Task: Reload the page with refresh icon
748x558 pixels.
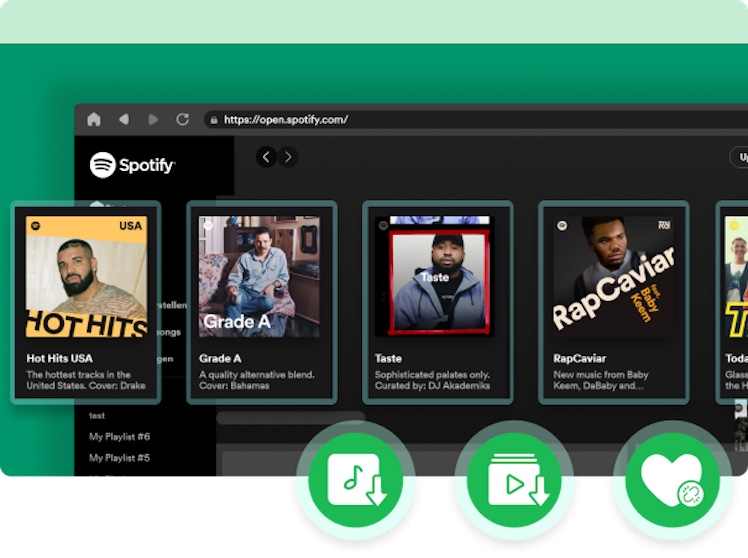Action: pyautogui.click(x=182, y=119)
